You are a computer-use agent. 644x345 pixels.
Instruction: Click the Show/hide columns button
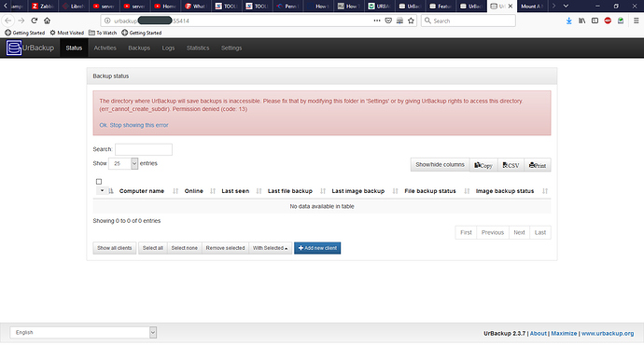440,164
